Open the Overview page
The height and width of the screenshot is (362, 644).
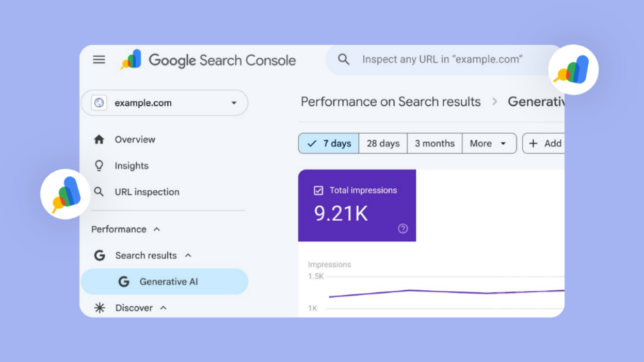click(135, 139)
